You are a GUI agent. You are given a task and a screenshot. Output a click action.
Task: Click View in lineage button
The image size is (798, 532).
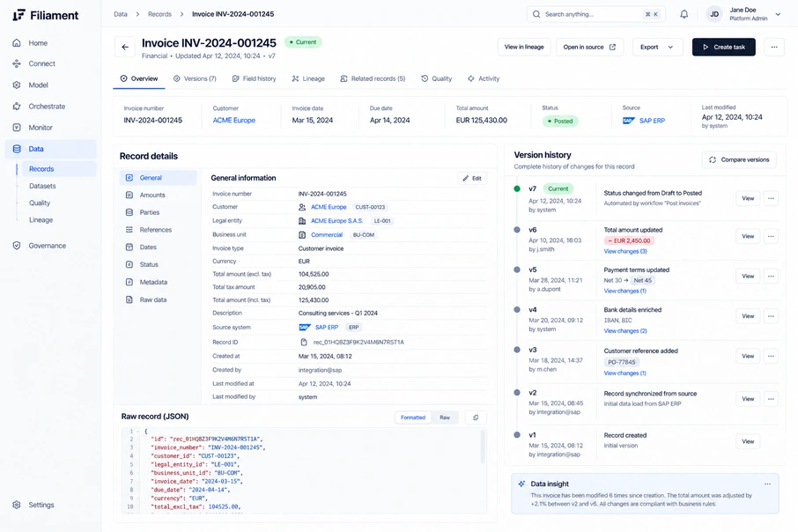pyautogui.click(x=524, y=47)
